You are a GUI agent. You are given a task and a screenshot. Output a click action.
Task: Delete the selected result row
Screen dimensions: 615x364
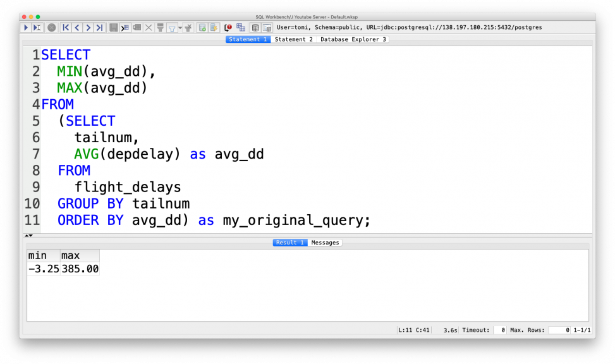(149, 27)
